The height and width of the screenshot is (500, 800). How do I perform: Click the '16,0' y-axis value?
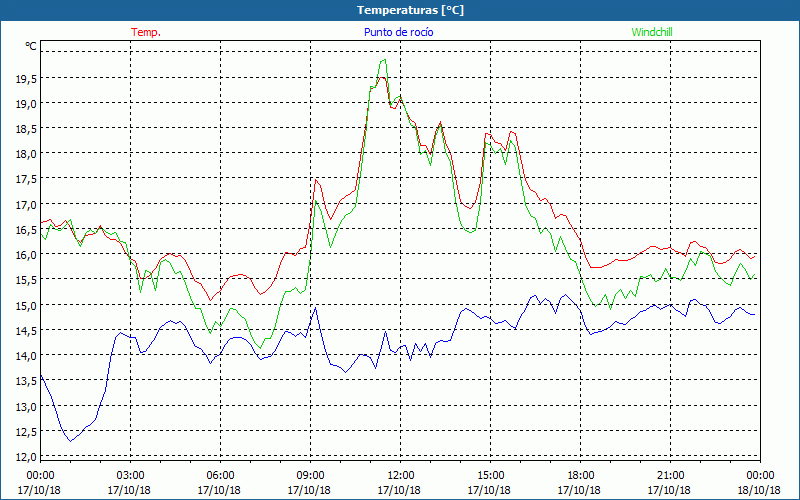click(26, 255)
